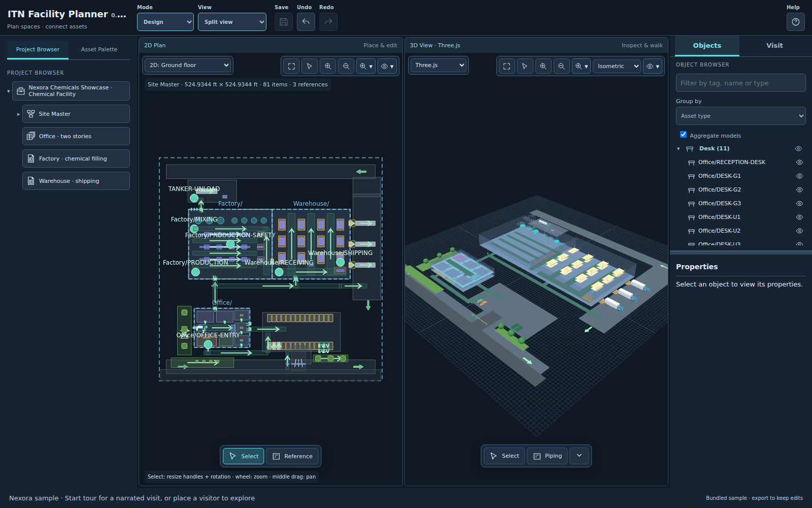Open the Help icon button
Image resolution: width=812 pixels, height=508 pixels.
tap(796, 22)
